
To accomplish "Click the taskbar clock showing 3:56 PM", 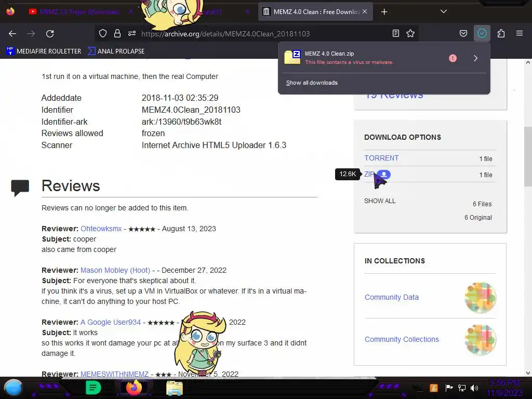I will pos(504,388).
